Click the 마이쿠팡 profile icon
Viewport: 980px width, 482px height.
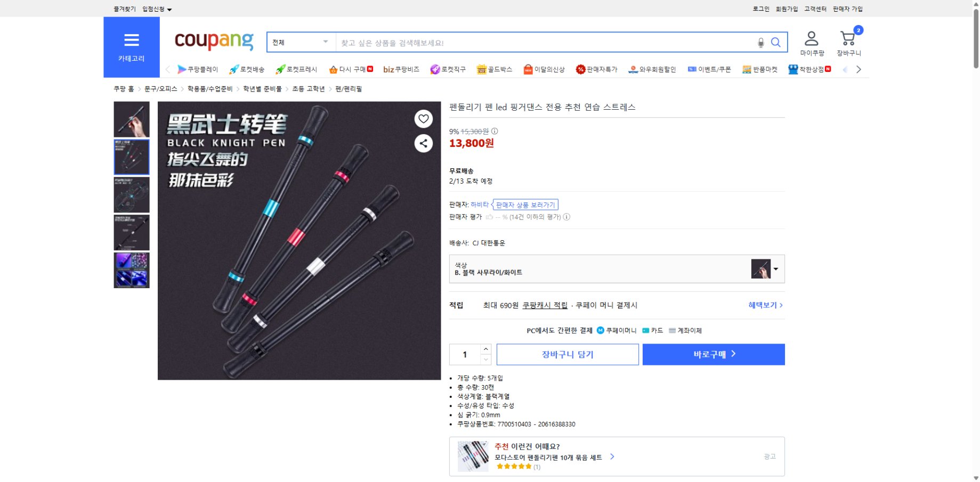pyautogui.click(x=811, y=37)
